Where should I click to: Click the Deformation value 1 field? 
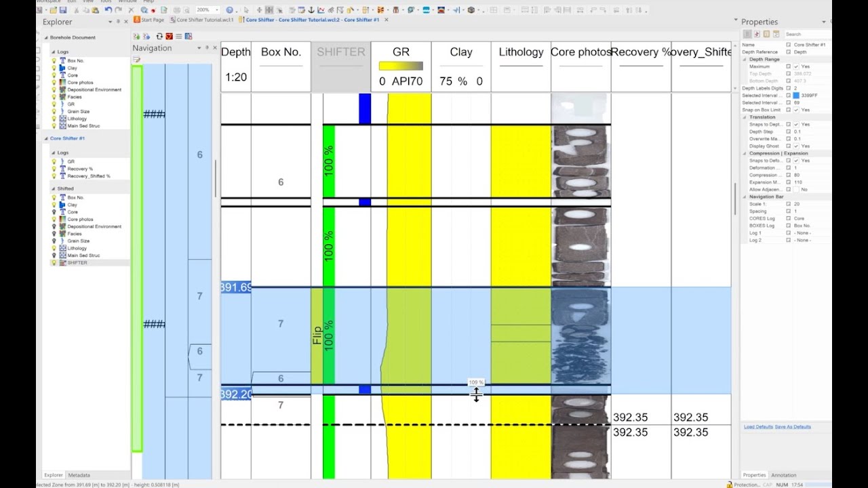coord(811,168)
